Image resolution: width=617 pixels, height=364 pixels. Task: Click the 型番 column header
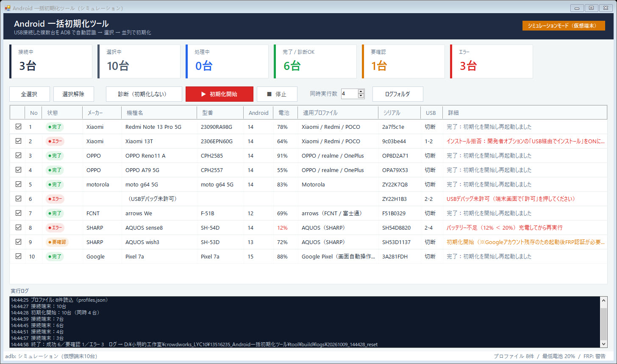220,113
